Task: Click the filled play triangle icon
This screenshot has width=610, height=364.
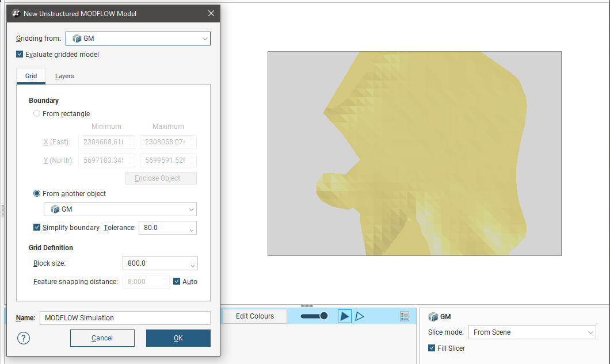Action: 344,316
